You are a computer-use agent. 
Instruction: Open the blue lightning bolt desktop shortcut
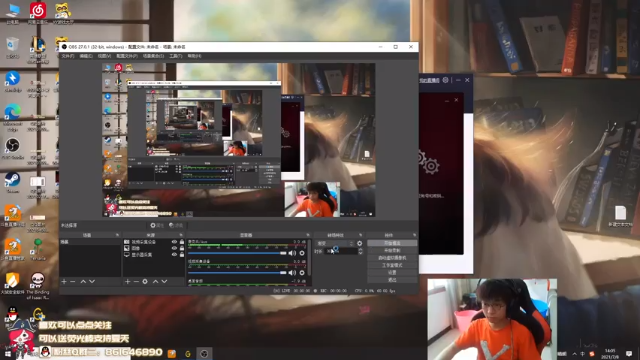[13, 81]
